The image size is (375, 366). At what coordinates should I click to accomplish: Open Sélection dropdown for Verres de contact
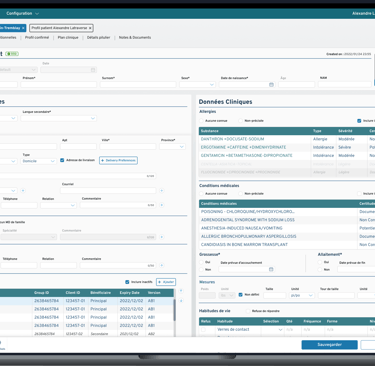(272, 330)
